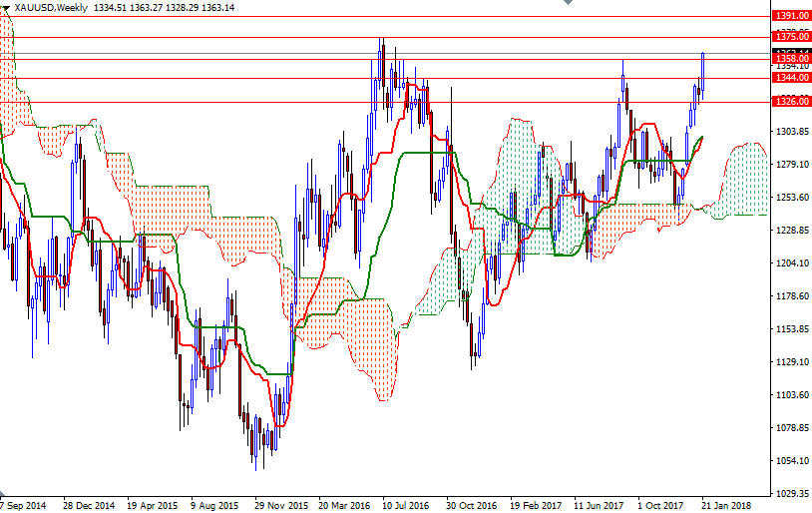
Task: Select the 1391.00 red price label
Action: click(x=790, y=16)
